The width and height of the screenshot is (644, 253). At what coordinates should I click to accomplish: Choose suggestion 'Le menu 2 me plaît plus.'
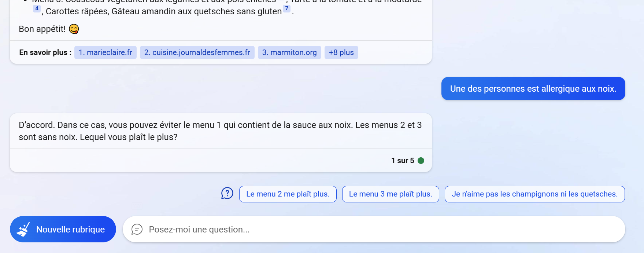coord(288,194)
